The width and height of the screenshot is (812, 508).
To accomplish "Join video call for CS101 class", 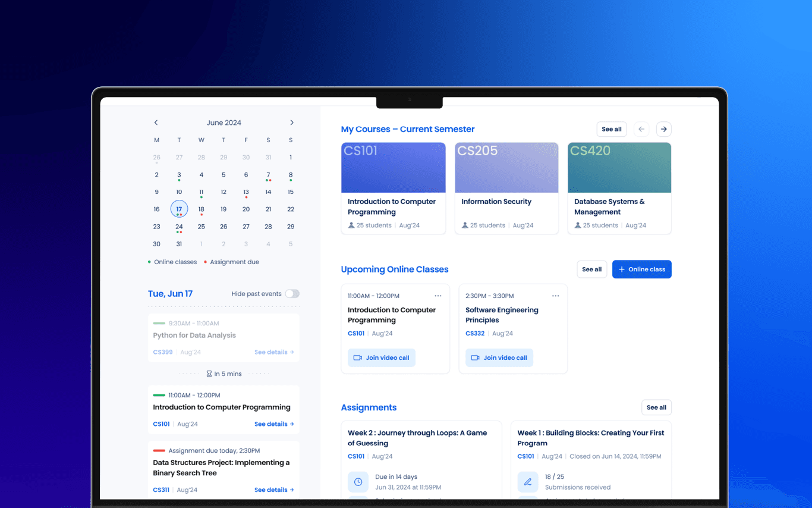I will tap(382, 358).
